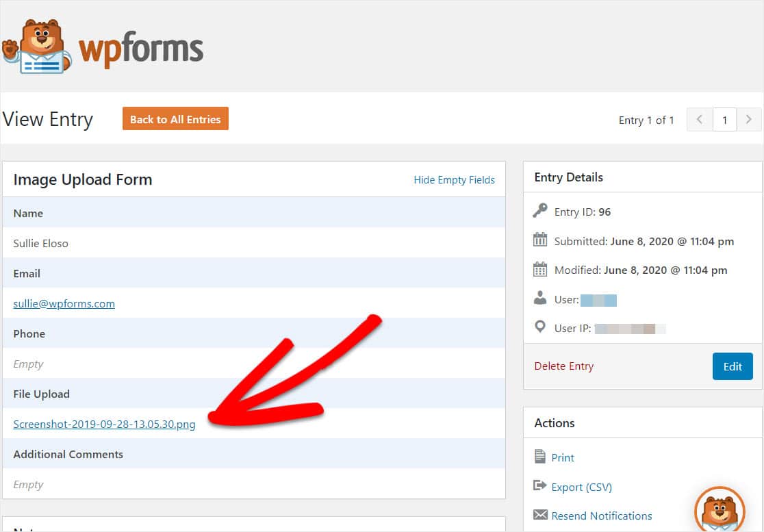The height and width of the screenshot is (532, 764).
Task: Click the Actions panel heading
Action: [x=555, y=423]
